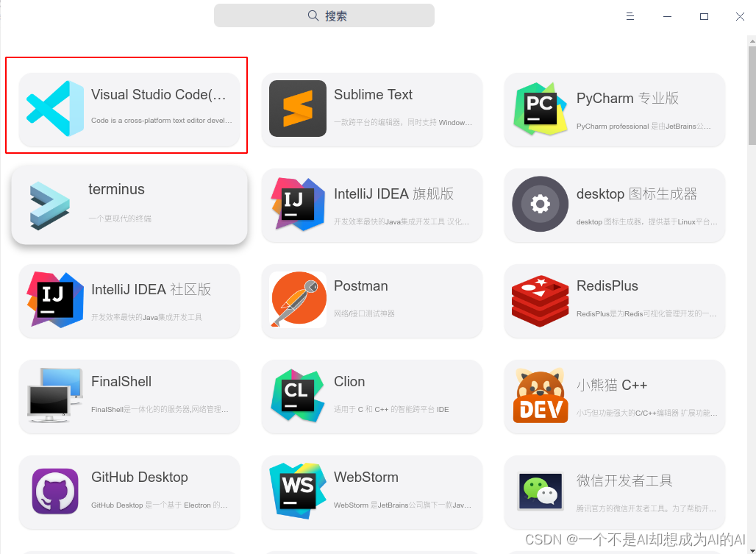Click the IntelliJ IDEA 社区版 icon
Screen dimensions: 756x554
click(x=55, y=299)
